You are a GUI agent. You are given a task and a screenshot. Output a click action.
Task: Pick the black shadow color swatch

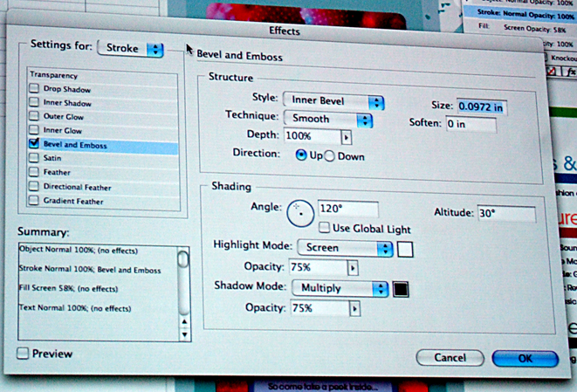(401, 289)
